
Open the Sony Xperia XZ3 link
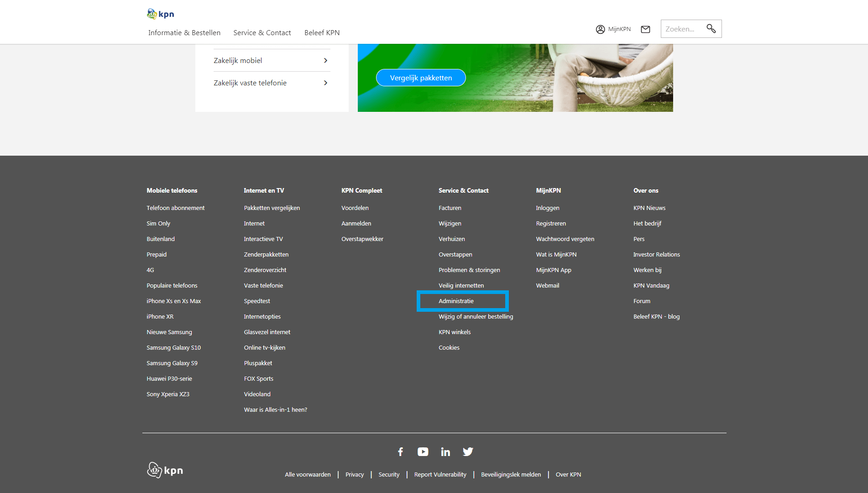pos(168,394)
